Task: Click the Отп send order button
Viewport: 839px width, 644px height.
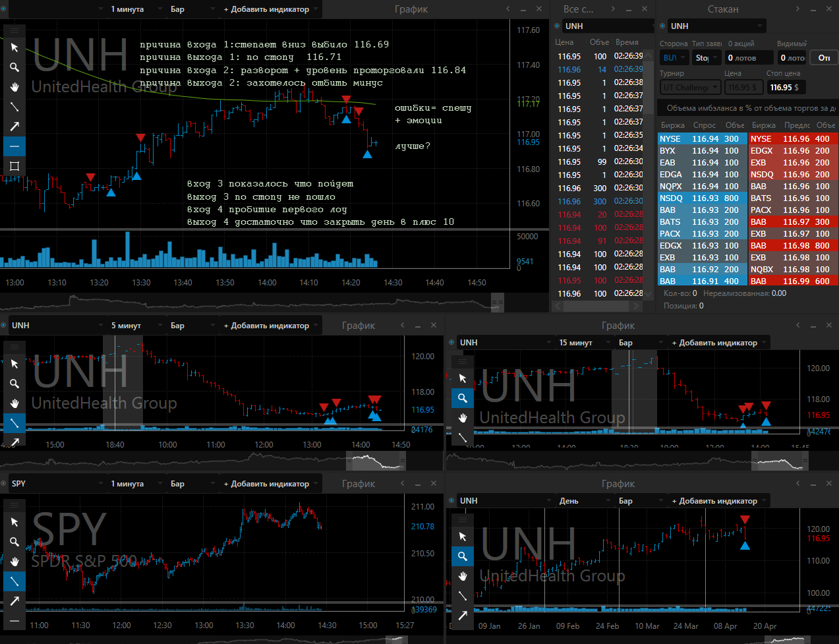Action: (x=824, y=58)
